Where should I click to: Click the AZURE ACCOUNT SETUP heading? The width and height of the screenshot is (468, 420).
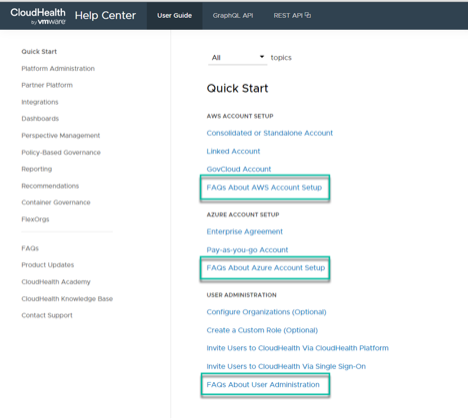[x=243, y=215]
